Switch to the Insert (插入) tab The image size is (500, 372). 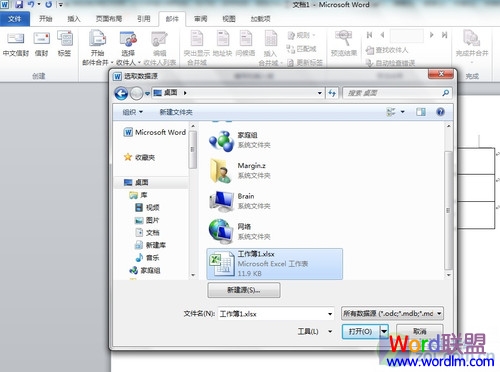[x=74, y=19]
